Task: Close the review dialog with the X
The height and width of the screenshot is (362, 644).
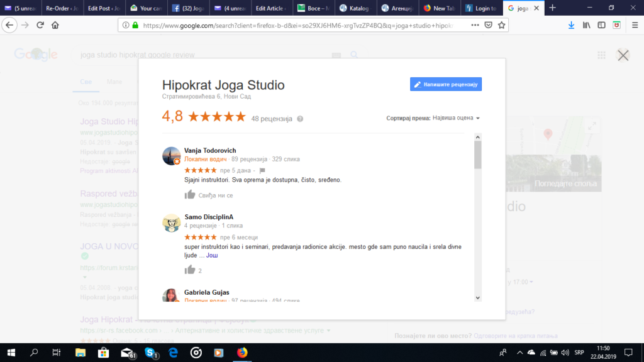Action: point(623,55)
